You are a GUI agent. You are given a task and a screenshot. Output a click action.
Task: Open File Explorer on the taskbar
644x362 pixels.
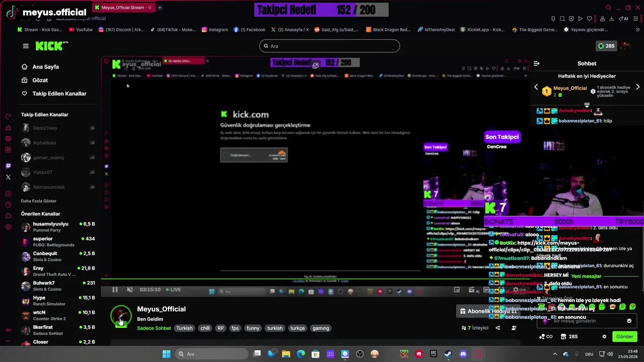pos(286,354)
